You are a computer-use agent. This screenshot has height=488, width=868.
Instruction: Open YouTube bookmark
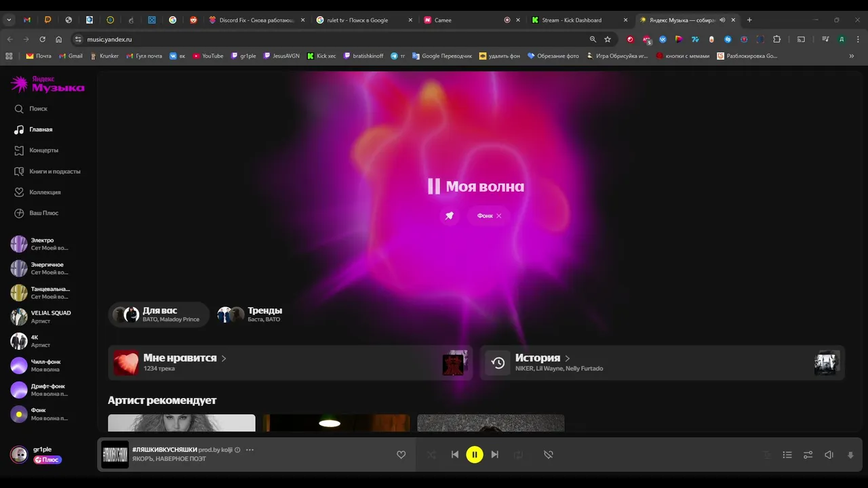tap(208, 56)
